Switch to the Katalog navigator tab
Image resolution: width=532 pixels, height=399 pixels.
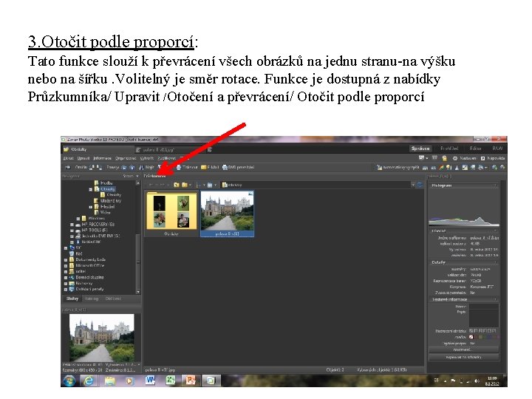pos(92,299)
